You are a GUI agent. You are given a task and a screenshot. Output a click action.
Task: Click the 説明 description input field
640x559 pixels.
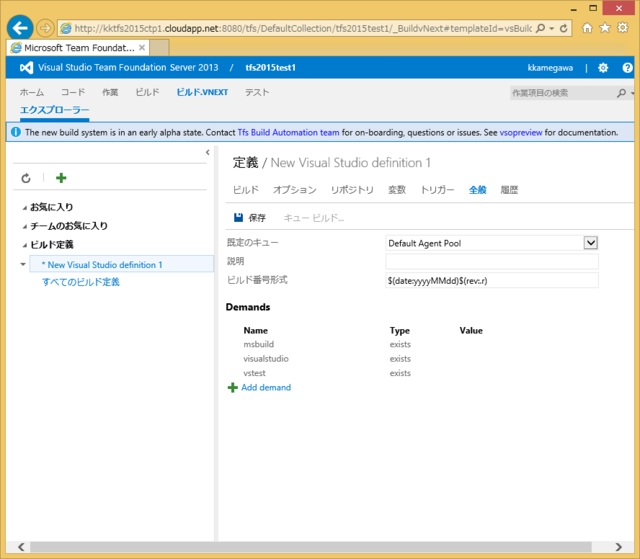(492, 261)
